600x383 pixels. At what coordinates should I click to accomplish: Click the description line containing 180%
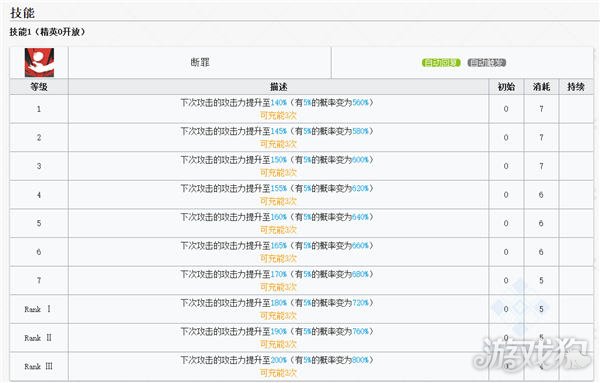277,303
